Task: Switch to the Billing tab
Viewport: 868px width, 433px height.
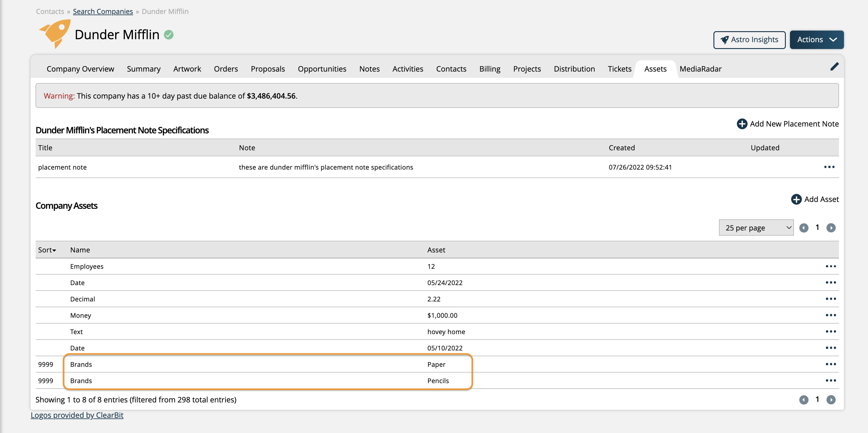Action: (x=489, y=69)
